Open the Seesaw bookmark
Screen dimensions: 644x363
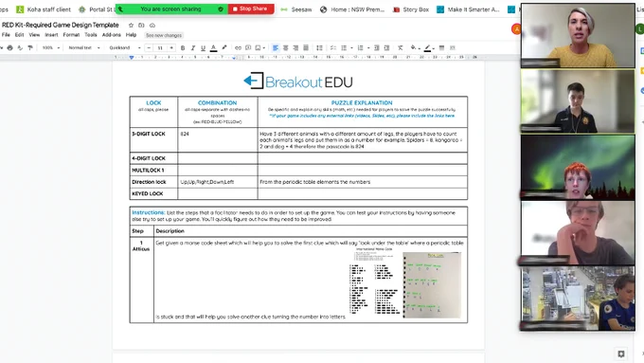296,9
